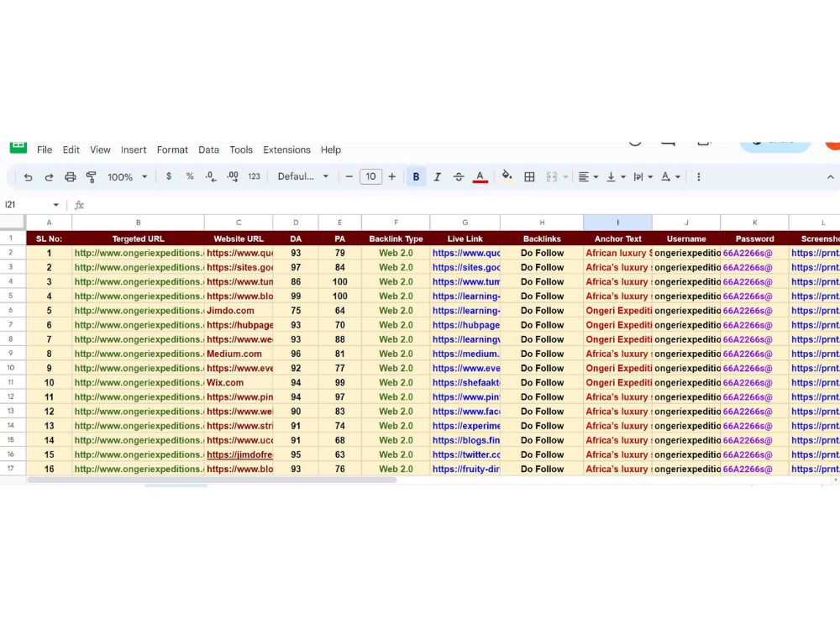Open the Data menu
The image size is (840, 630).
(x=208, y=150)
